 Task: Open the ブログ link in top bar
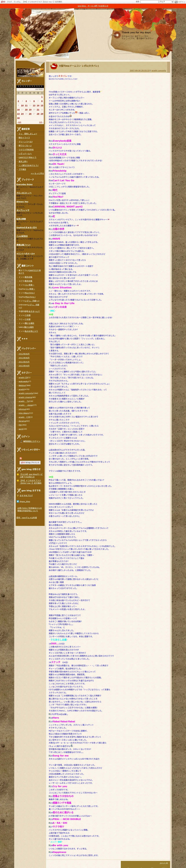click(9, 2)
